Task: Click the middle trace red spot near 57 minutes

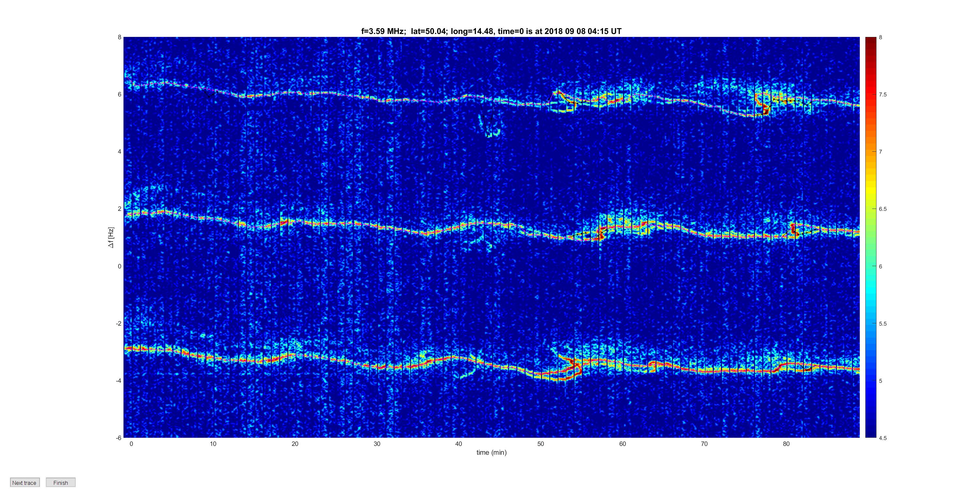Action: (601, 233)
